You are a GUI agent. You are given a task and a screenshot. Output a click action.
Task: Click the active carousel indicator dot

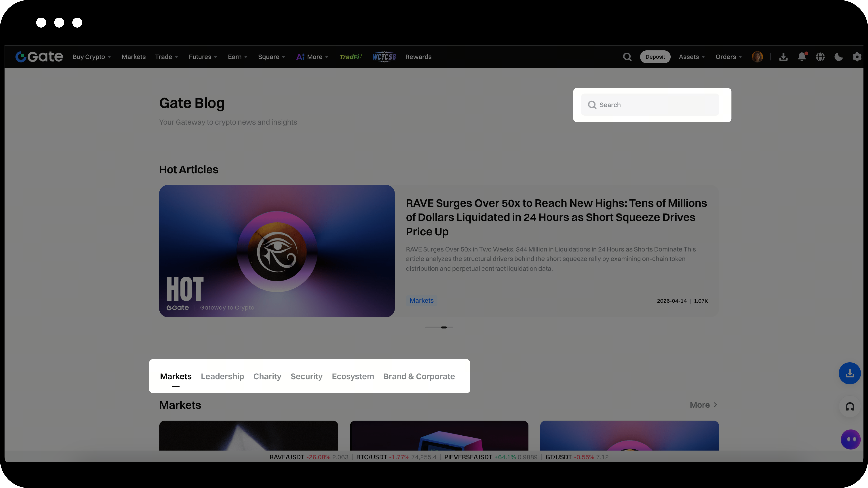[444, 327]
